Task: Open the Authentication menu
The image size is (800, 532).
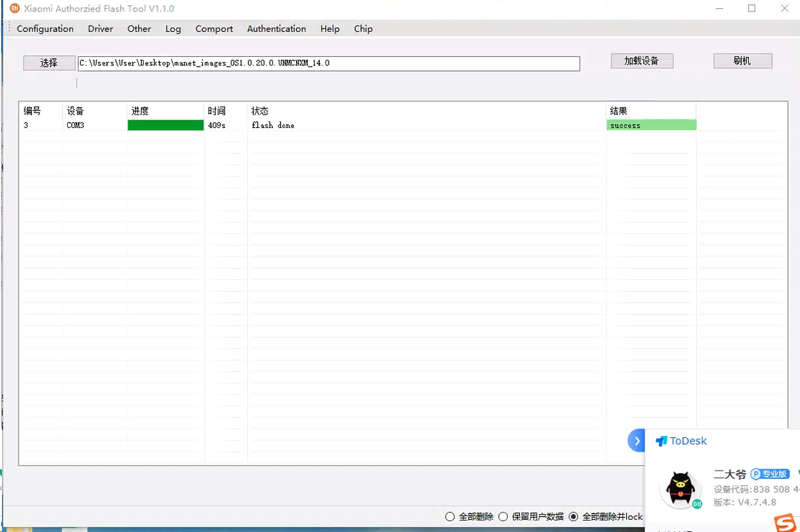Action: 277,29
